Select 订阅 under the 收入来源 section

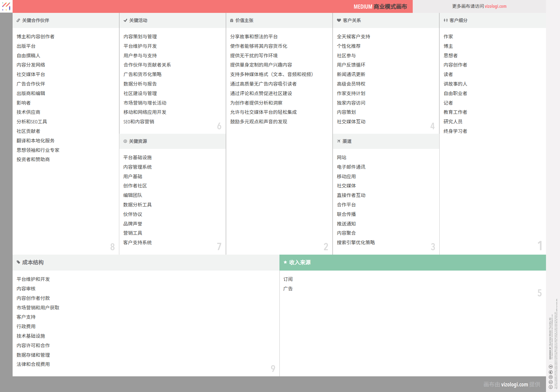288,279
